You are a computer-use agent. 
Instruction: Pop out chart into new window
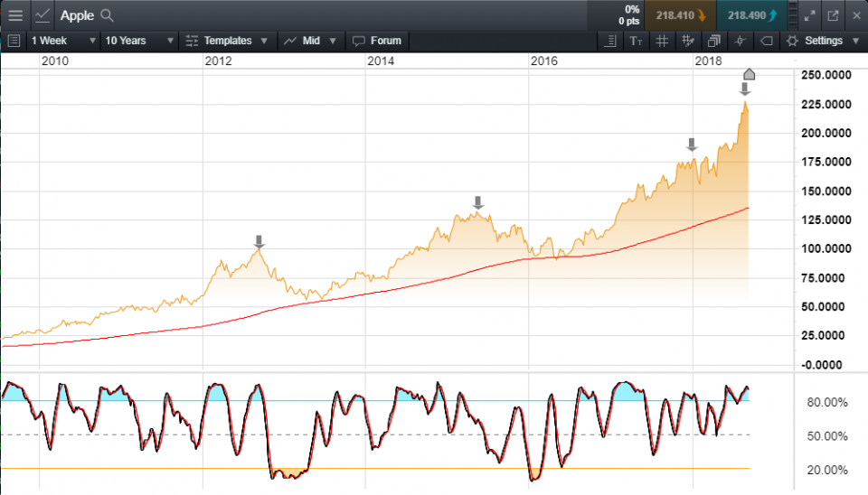click(x=833, y=15)
